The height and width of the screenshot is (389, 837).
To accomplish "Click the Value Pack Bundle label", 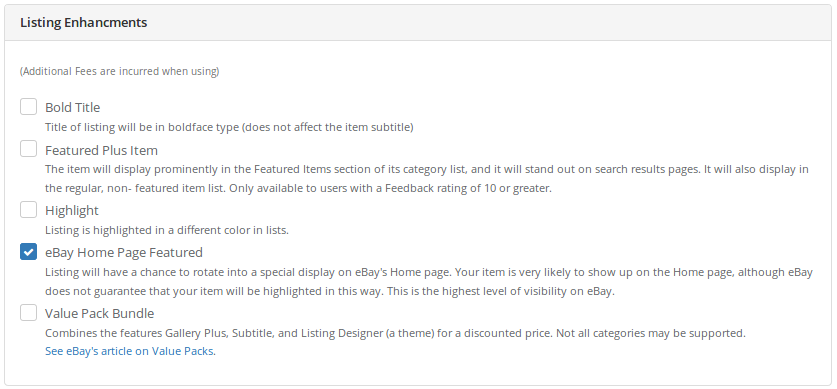I will [x=99, y=313].
